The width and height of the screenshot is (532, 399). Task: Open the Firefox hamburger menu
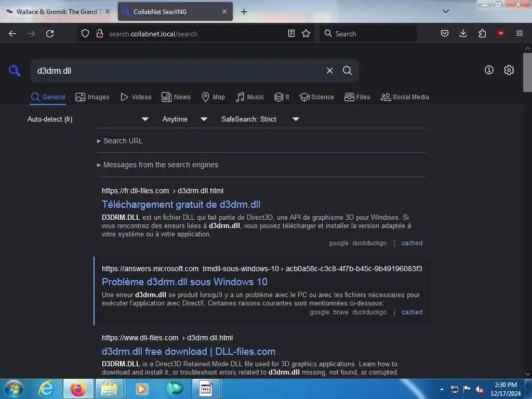point(520,33)
